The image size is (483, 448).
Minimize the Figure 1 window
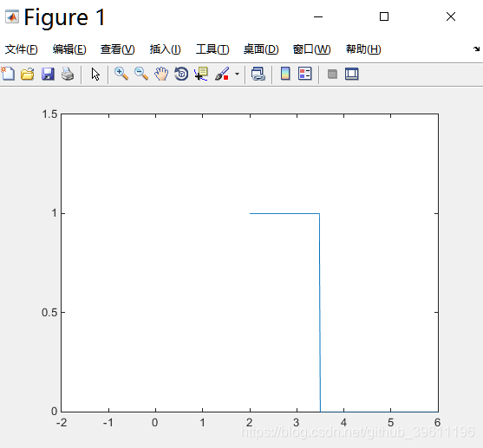pos(318,16)
